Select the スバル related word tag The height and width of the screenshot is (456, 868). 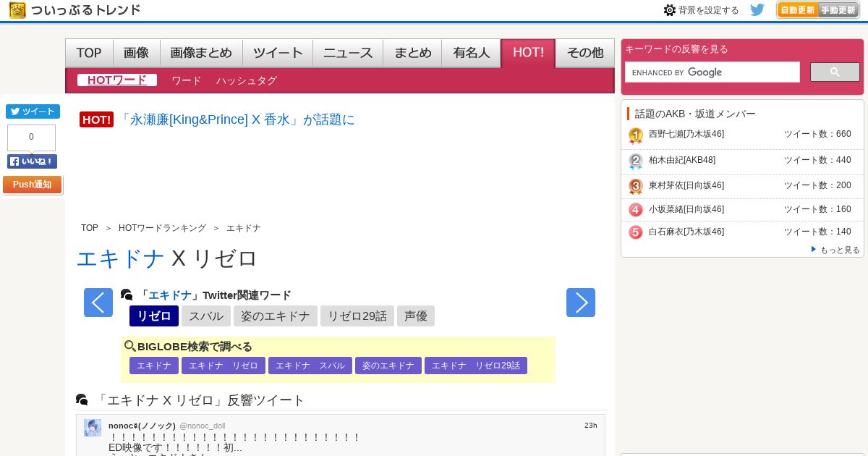coord(206,316)
